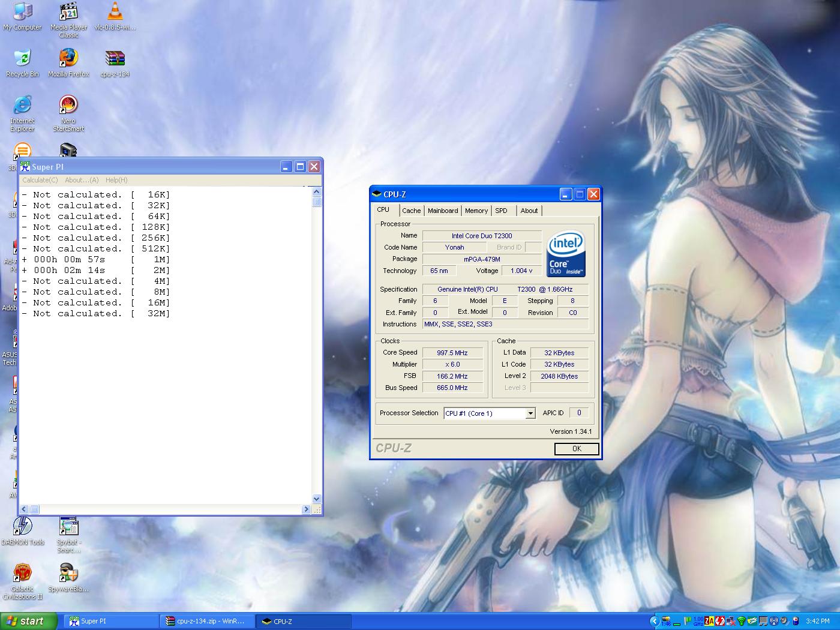This screenshot has height=630, width=840.
Task: Click the Level 2 cache value 2048 KBytes
Action: coord(559,376)
